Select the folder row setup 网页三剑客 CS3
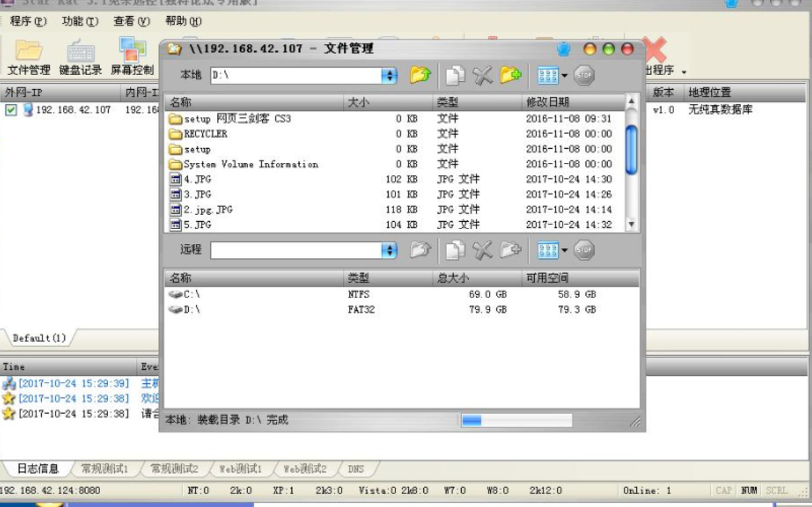 point(395,119)
